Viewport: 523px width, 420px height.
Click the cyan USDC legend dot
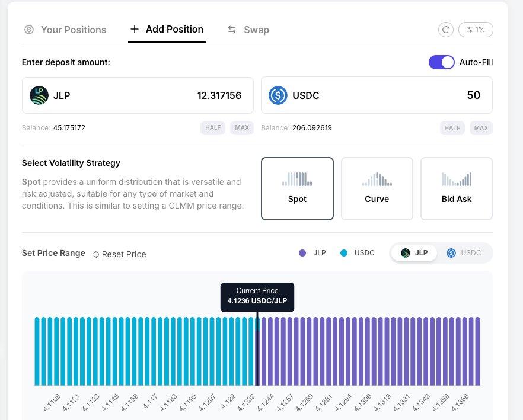click(x=343, y=253)
